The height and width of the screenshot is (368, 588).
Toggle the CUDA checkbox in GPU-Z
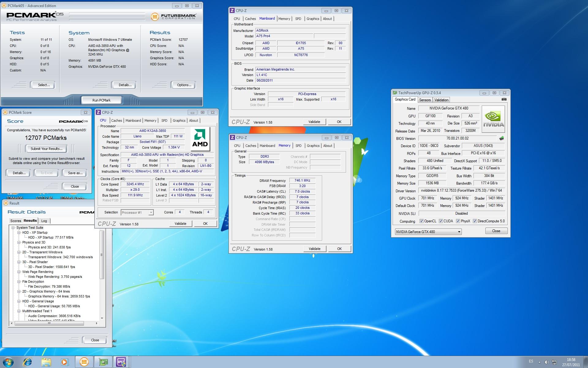point(441,221)
